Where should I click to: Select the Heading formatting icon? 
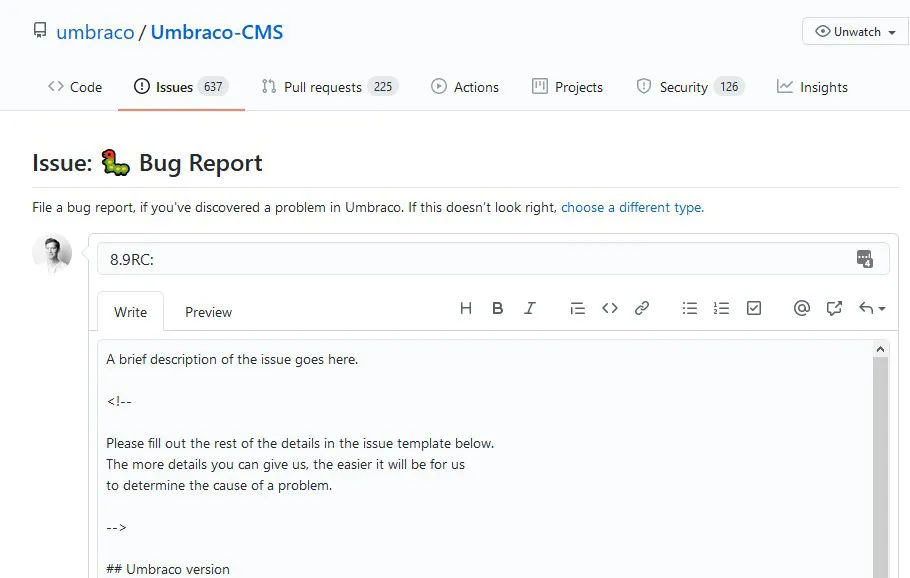click(465, 308)
